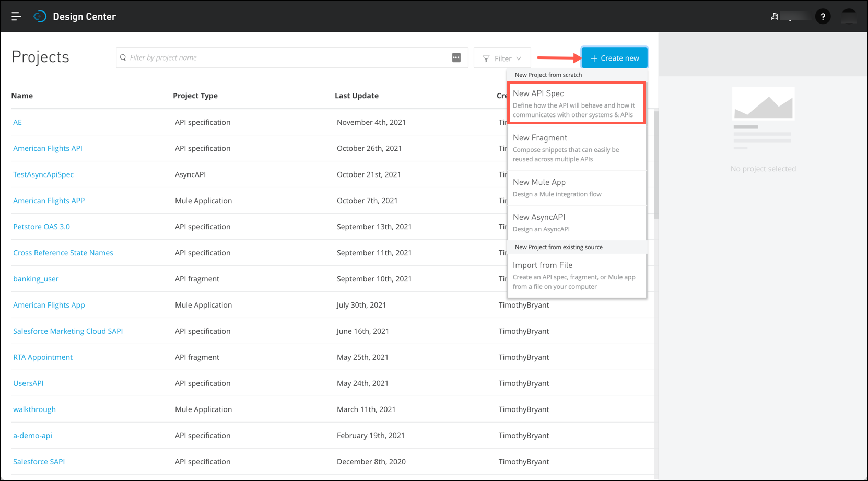Open Salesforce Marketing Cloud SAPI project
868x481 pixels.
[68, 331]
